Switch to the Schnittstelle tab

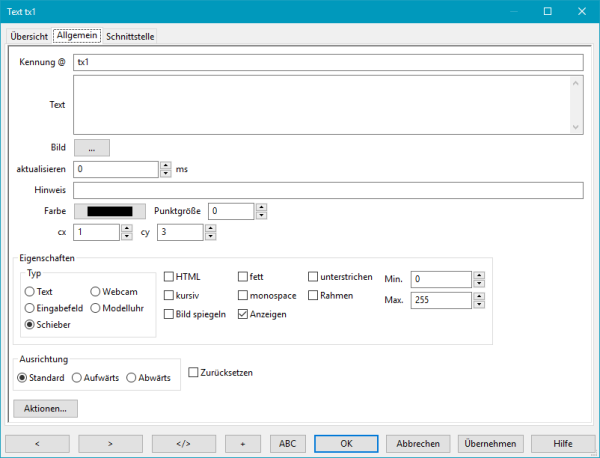coord(130,36)
